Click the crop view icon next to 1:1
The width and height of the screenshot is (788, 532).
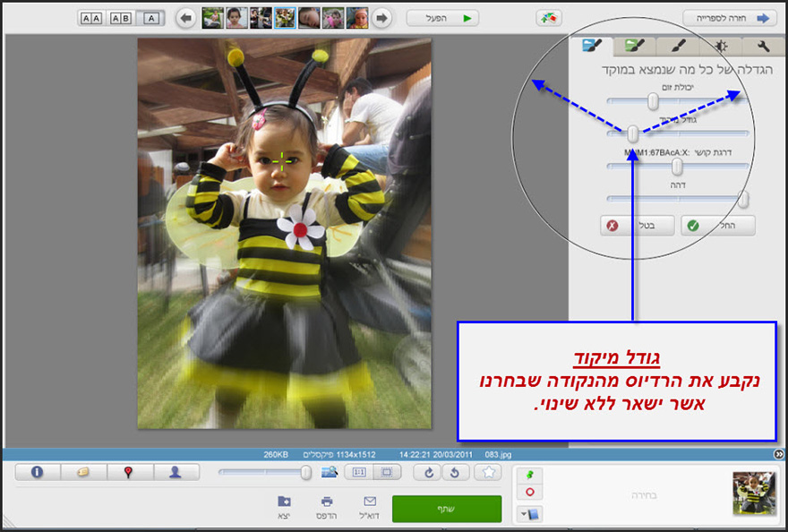[387, 473]
